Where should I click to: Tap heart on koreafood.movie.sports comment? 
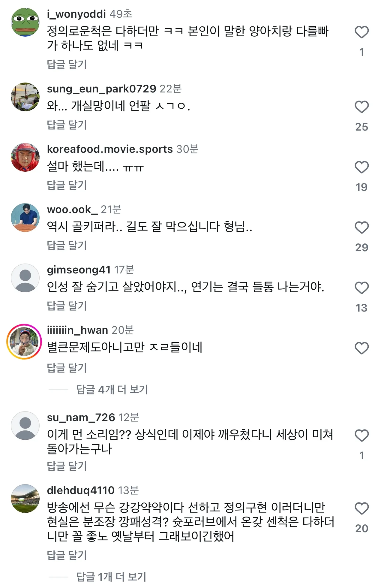click(361, 167)
